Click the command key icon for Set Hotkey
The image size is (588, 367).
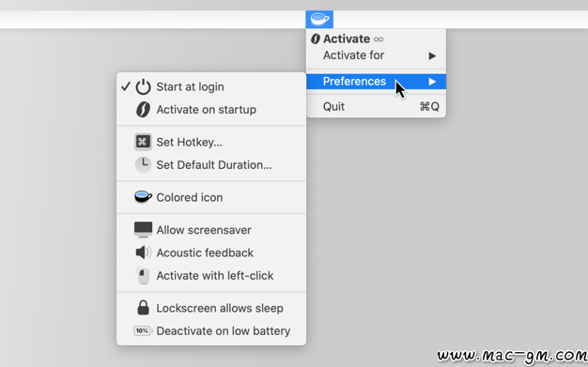coord(144,142)
